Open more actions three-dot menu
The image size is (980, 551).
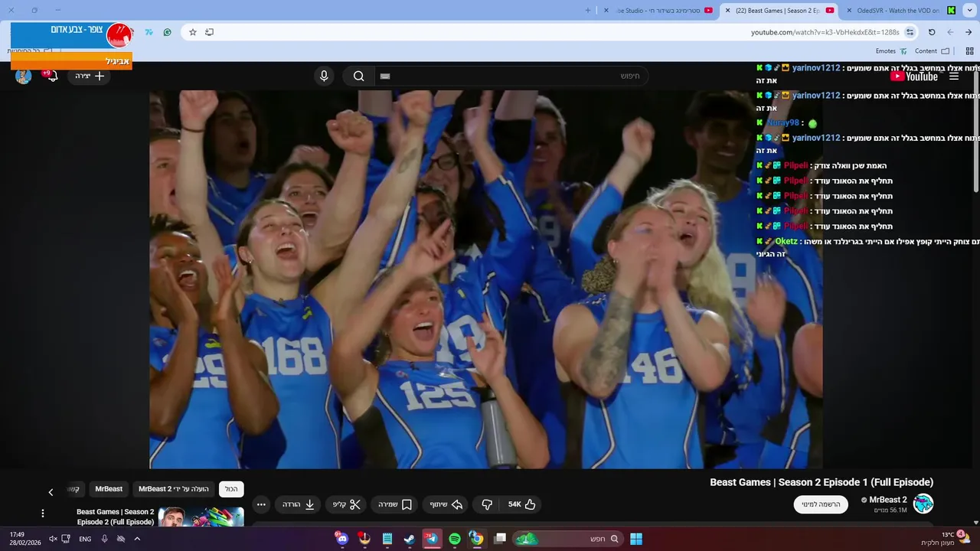point(261,504)
